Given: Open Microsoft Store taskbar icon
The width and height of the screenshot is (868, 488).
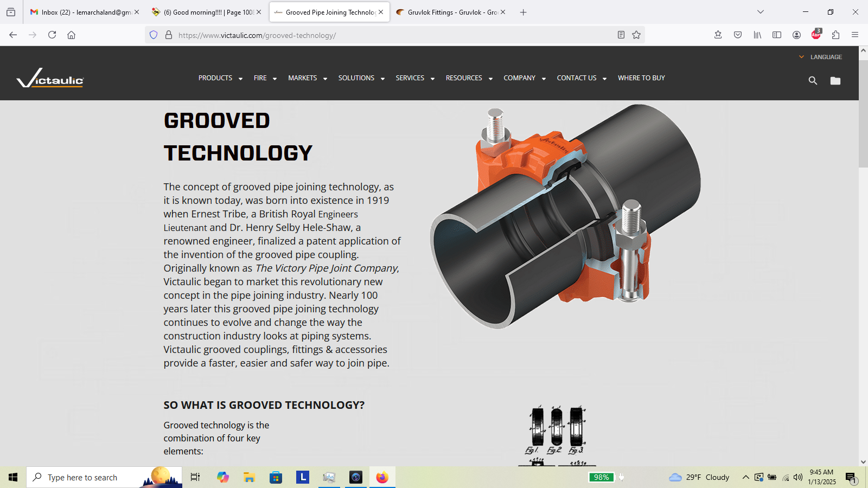Looking at the screenshot, I should point(276,477).
